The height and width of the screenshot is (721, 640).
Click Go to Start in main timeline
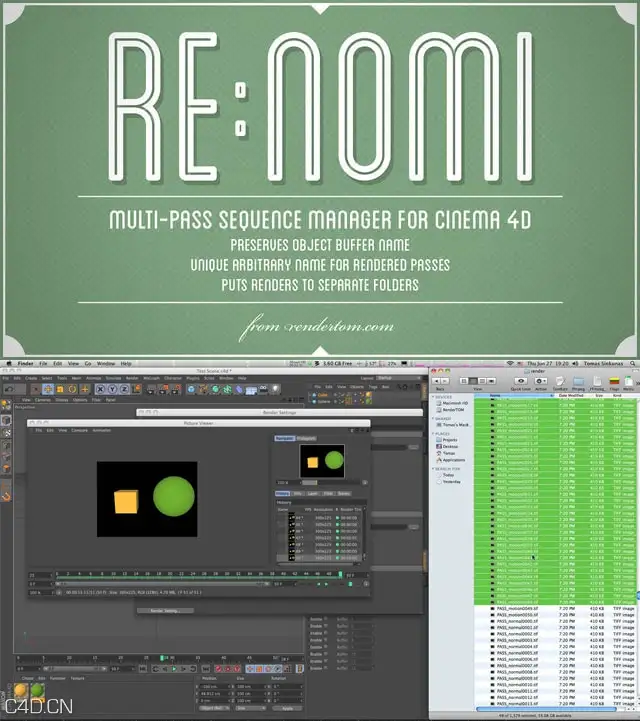coord(143,669)
